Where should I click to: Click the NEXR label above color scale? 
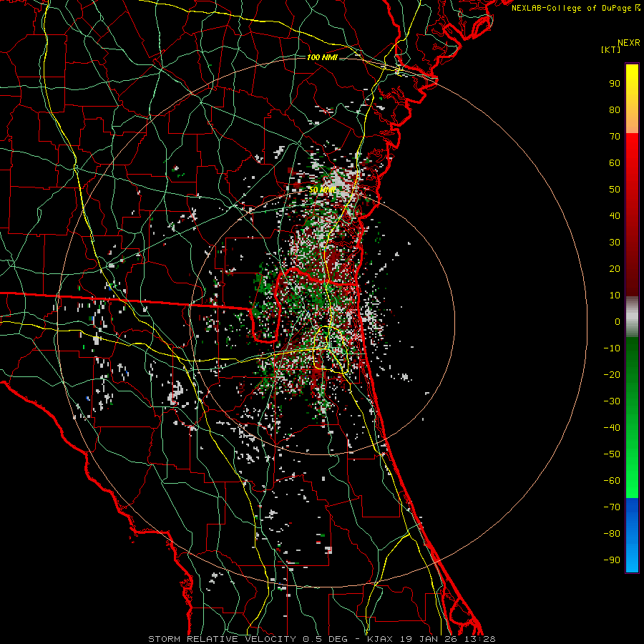[628, 43]
